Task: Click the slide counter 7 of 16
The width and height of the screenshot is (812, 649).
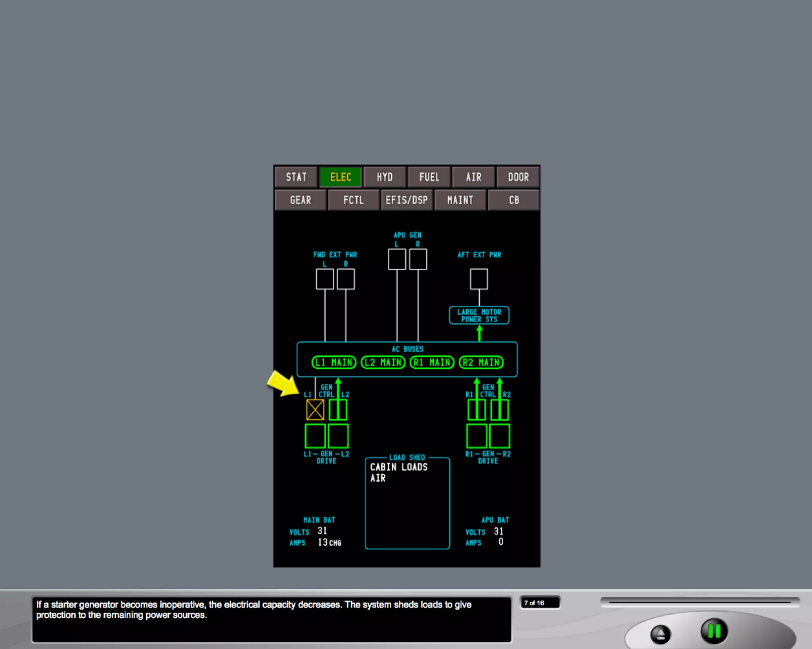Action: pos(540,603)
